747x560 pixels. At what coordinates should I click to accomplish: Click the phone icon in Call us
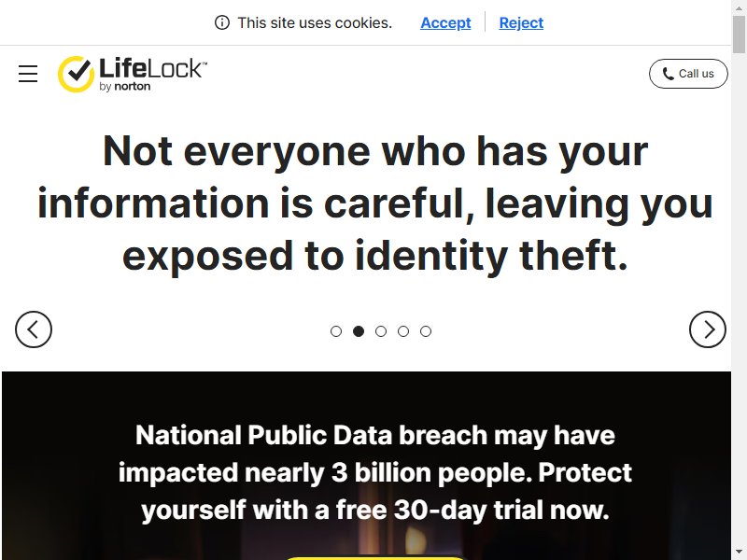click(669, 74)
